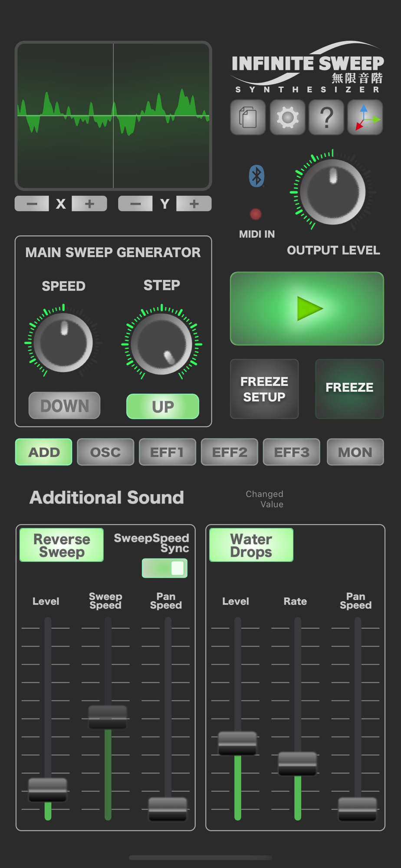Set sweep direction to UP

[163, 407]
